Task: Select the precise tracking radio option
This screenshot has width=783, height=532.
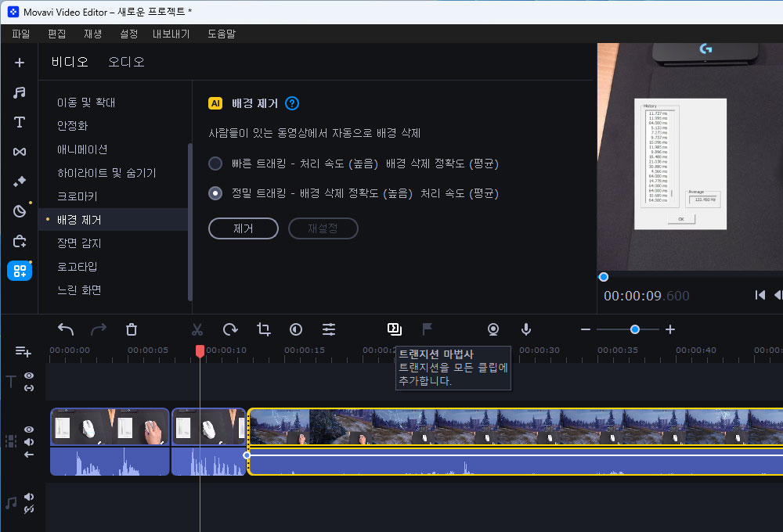Action: [x=215, y=193]
